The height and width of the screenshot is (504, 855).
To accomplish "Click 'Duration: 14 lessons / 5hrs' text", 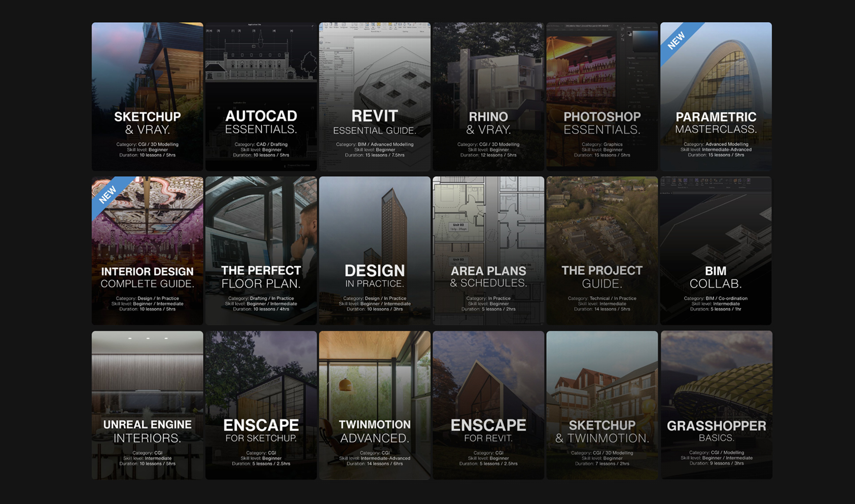I will tap(601, 309).
